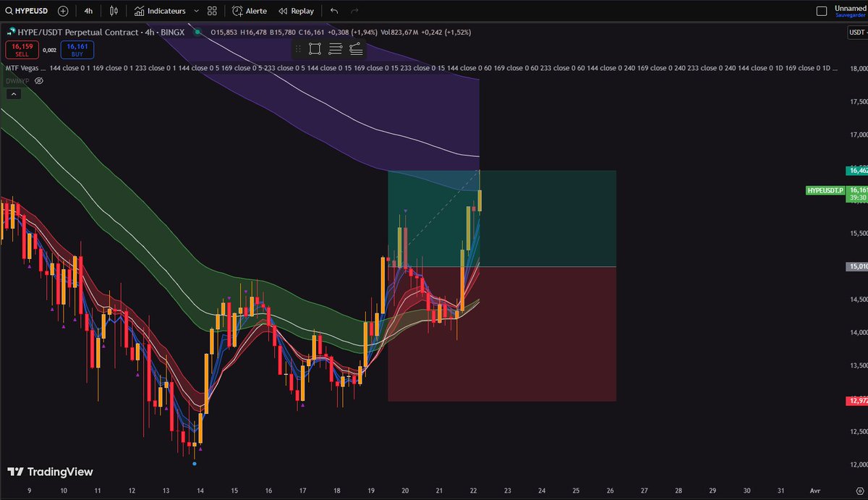The image size is (868, 500).
Task: Select the 16,462 target price label
Action: [x=856, y=171]
